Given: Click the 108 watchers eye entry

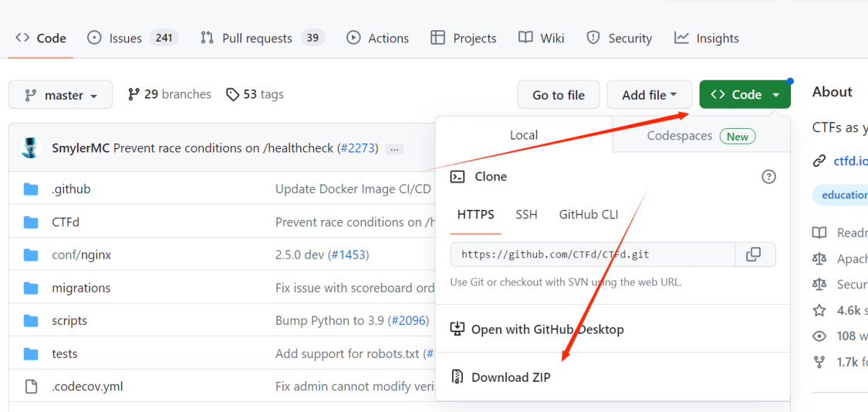Looking at the screenshot, I should point(840,336).
